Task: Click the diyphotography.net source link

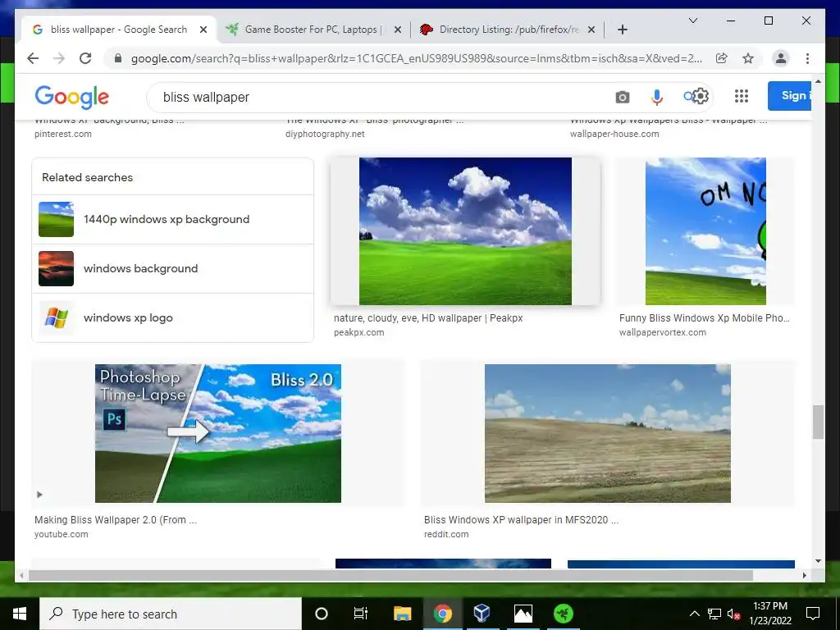Action: (x=325, y=134)
